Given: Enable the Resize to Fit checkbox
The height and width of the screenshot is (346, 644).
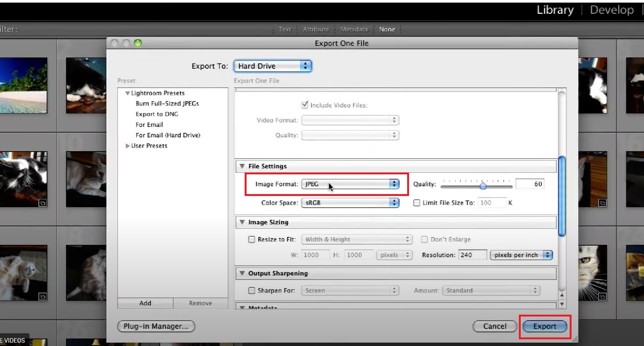Looking at the screenshot, I should (252, 239).
